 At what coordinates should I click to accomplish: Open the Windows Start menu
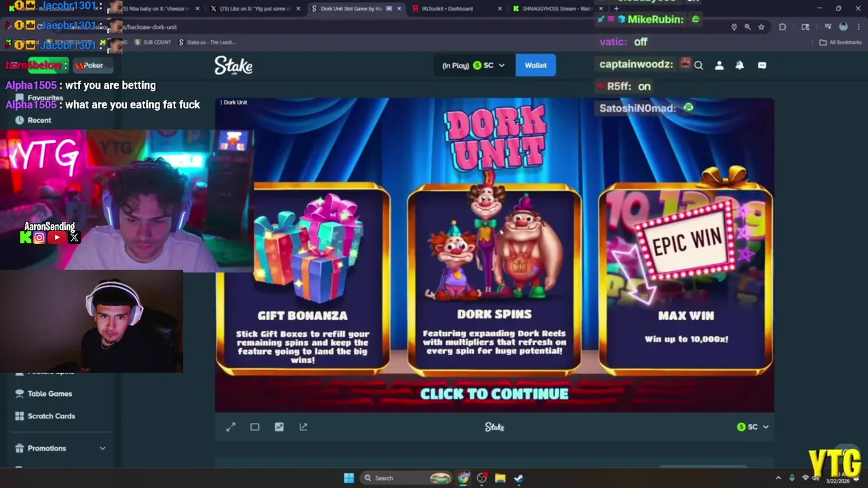[349, 478]
